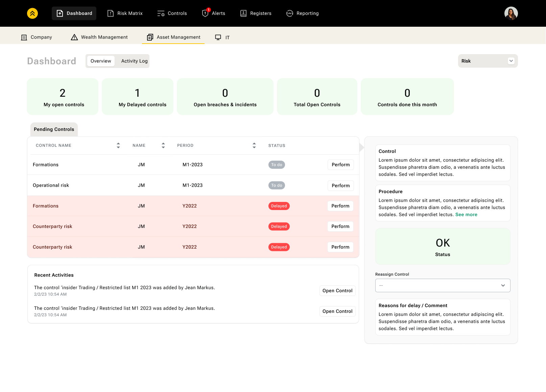Viewport: 546px width, 392px height.
Task: Select the Pending Controls tab
Action: coord(54,130)
